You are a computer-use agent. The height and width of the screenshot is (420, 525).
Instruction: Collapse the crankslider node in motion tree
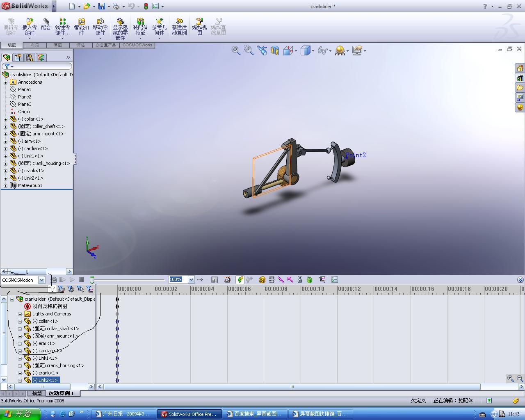click(x=12, y=299)
